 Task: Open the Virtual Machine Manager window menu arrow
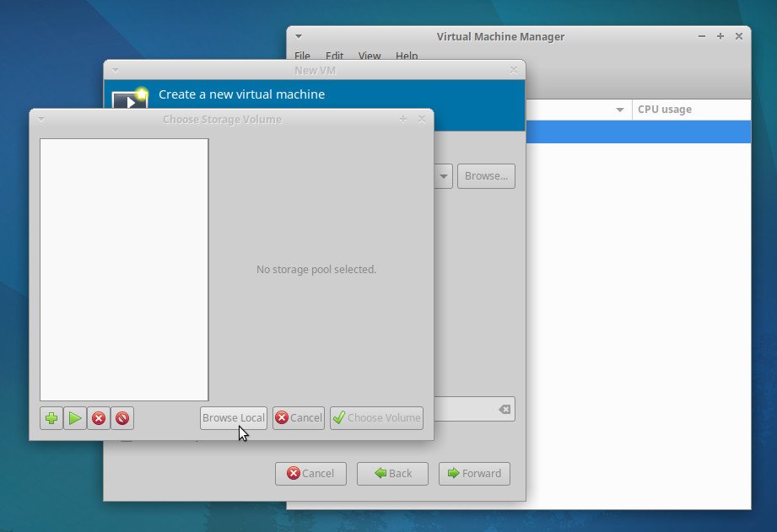tap(299, 36)
